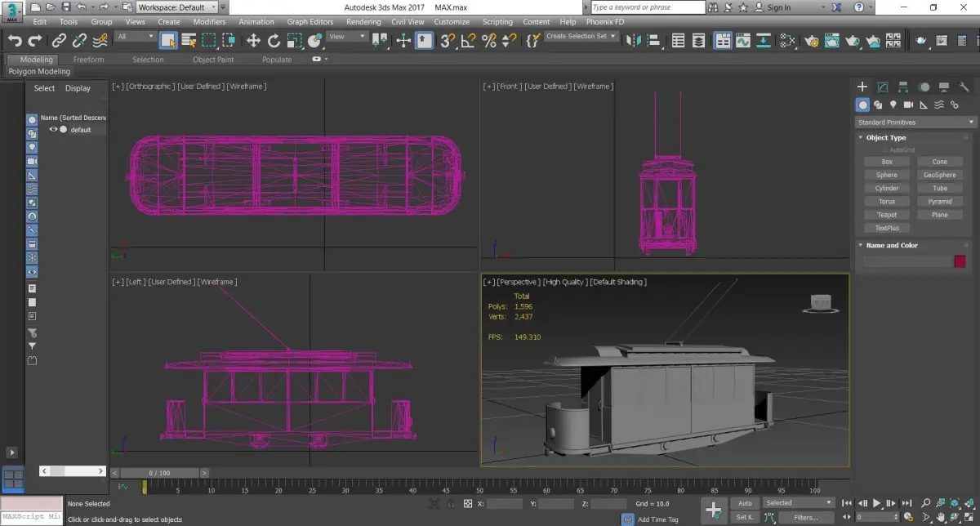Viewport: 980px width, 526px height.
Task: Activate the Pan View hand icon
Action: point(942,517)
